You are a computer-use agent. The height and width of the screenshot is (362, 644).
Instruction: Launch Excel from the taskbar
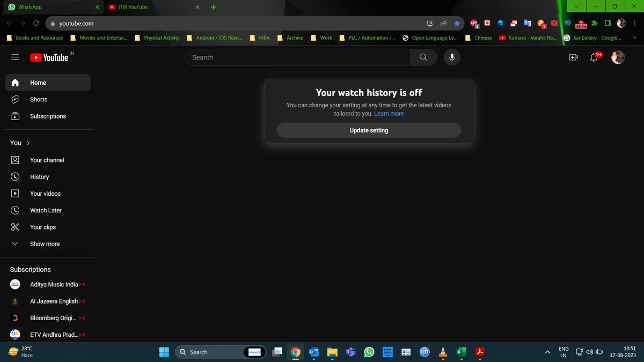pyautogui.click(x=461, y=352)
